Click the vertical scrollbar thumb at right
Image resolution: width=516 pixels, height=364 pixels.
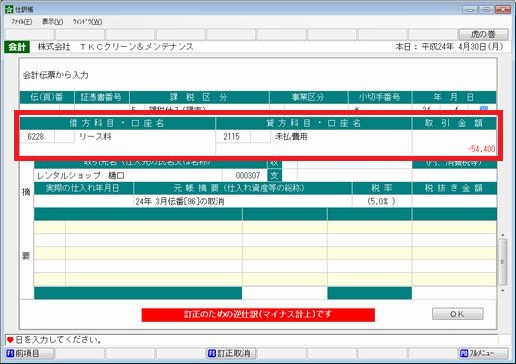click(x=502, y=262)
